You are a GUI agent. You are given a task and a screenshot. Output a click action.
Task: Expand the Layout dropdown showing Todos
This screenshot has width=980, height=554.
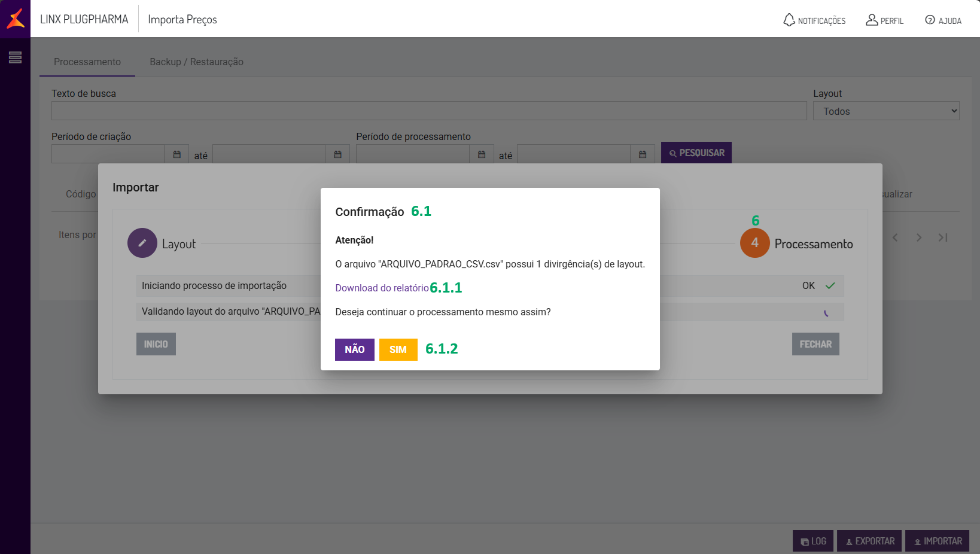coord(885,111)
